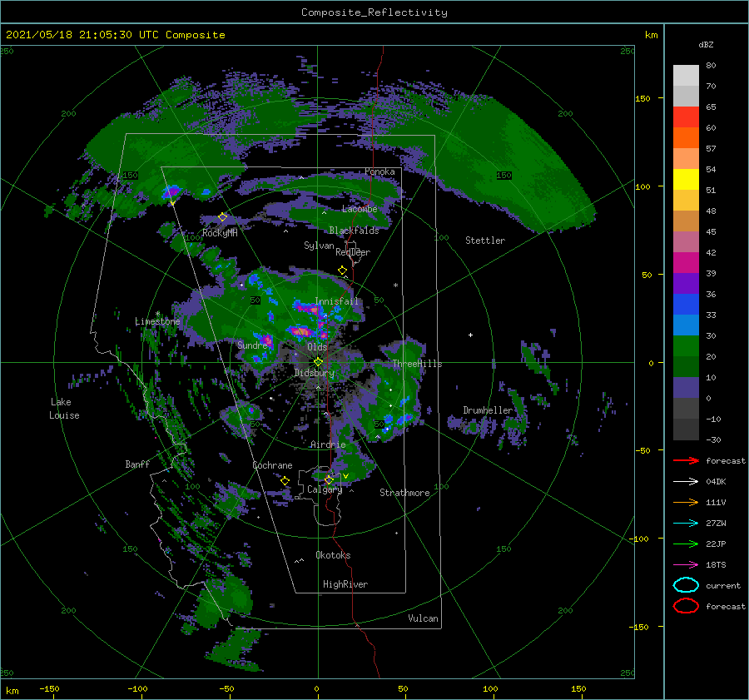The height and width of the screenshot is (700, 749).
Task: Click the Olds city label
Action: click(x=317, y=347)
